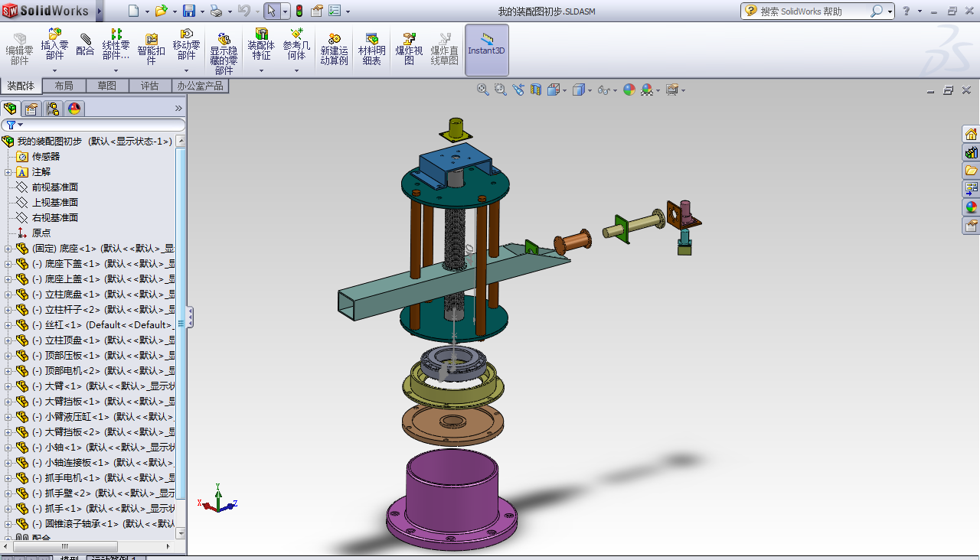Viewport: 980px width, 560px height.
Task: Click Zoom to Fit magnifier icon
Action: pyautogui.click(x=483, y=90)
